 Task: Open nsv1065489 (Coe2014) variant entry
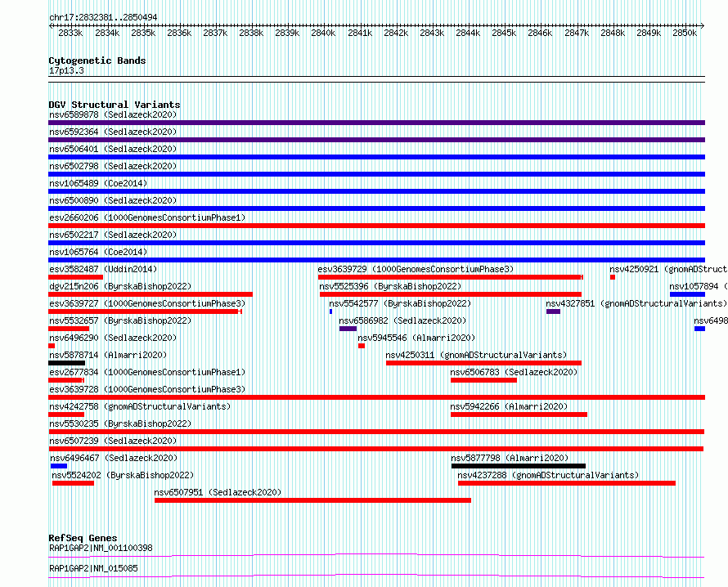(x=98, y=183)
